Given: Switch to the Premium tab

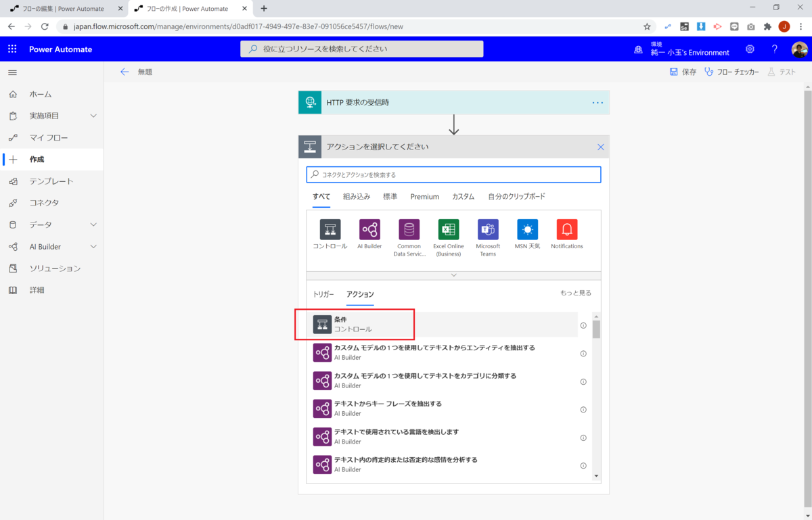Looking at the screenshot, I should (425, 197).
